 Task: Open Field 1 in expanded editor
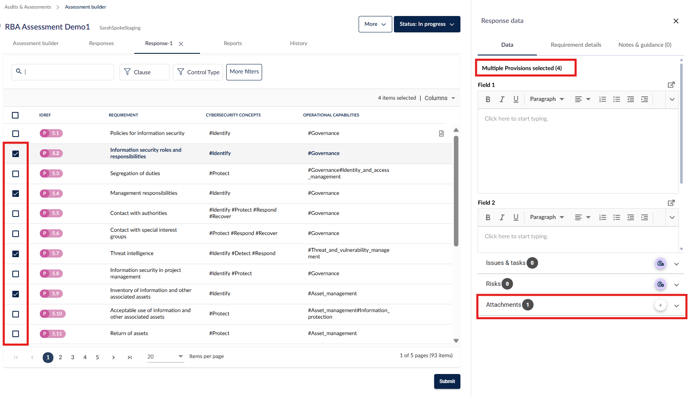(x=671, y=85)
